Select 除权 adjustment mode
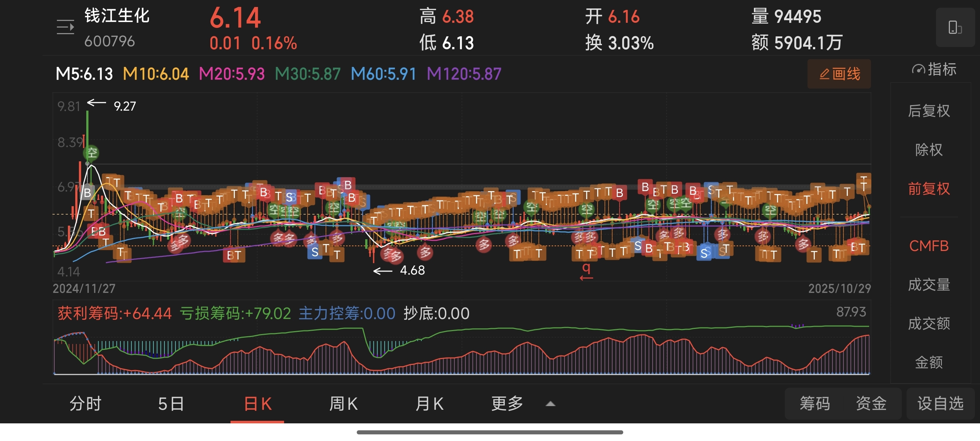This screenshot has width=980, height=441. coord(929,150)
